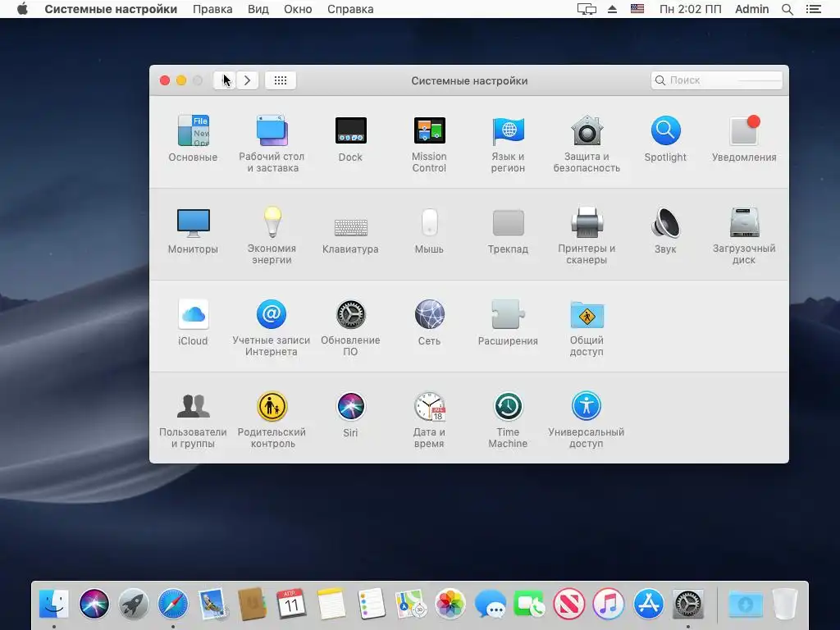The image size is (840, 630).
Task: Click the back navigation arrow
Action: pyautogui.click(x=225, y=80)
